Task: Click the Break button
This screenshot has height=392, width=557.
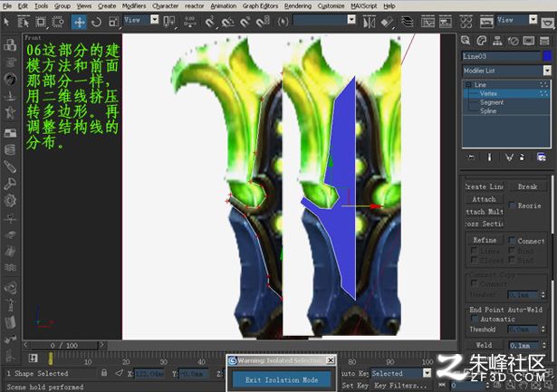Action: pos(527,186)
